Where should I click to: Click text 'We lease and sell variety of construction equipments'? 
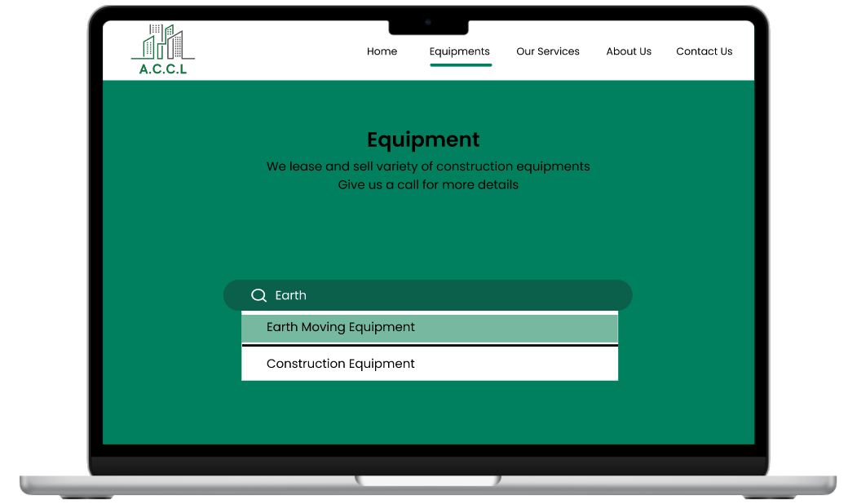[x=428, y=166]
